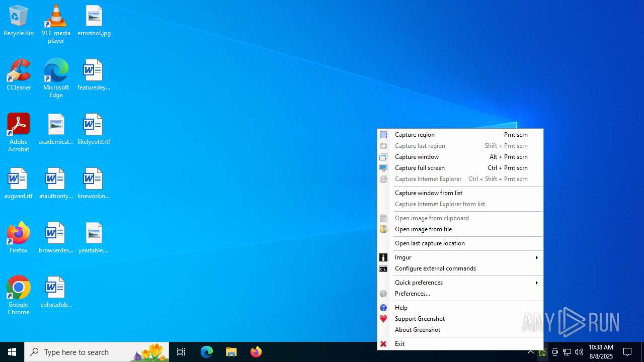Select the academicst... image file icon

tap(56, 130)
